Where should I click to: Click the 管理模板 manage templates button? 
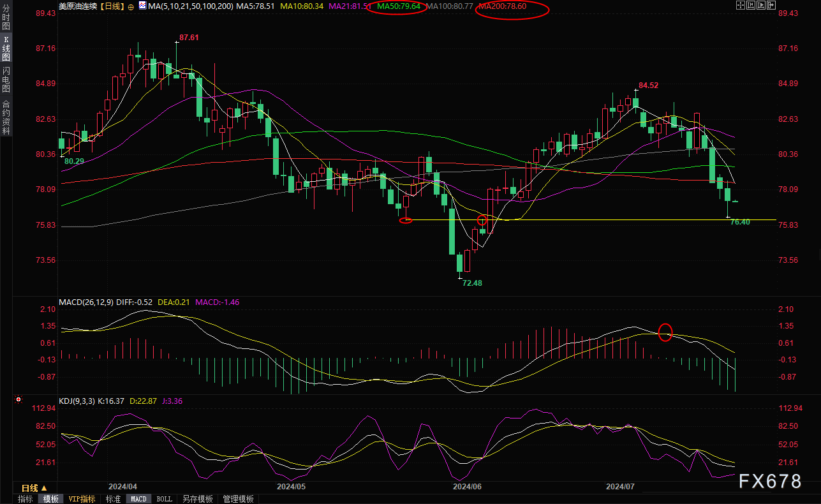[x=238, y=499]
